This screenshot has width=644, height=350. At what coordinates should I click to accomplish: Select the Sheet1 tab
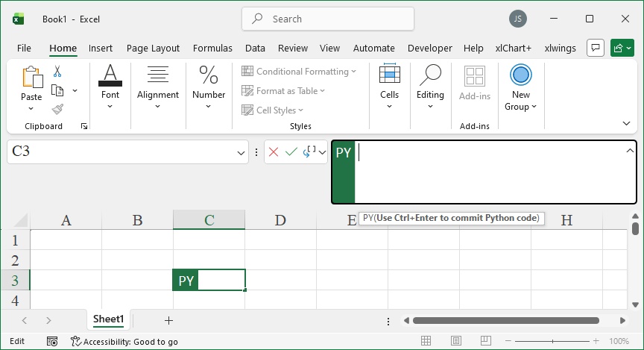[108, 319]
